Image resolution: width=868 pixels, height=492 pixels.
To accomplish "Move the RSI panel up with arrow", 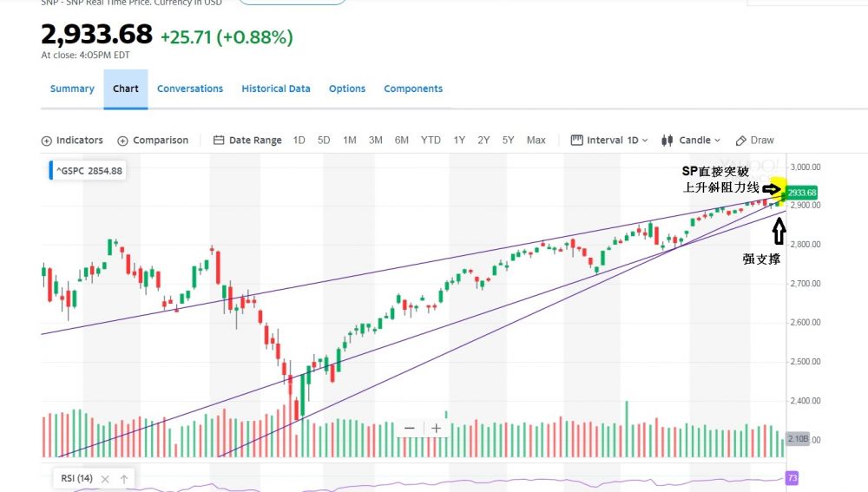I will tap(124, 479).
